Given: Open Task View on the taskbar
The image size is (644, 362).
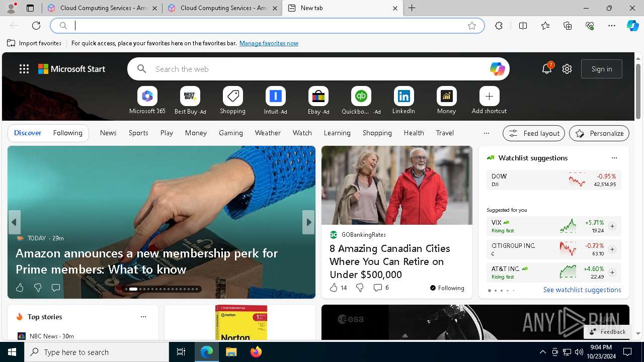Looking at the screenshot, I should (181, 352).
